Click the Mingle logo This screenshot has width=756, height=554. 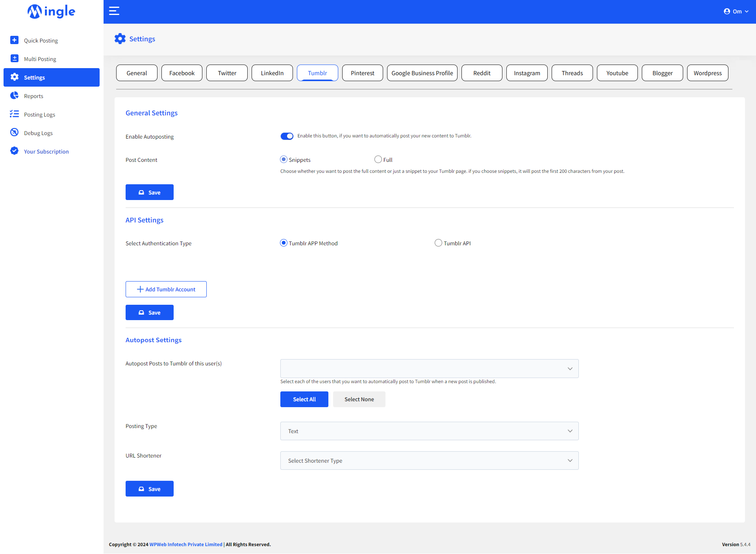(51, 11)
